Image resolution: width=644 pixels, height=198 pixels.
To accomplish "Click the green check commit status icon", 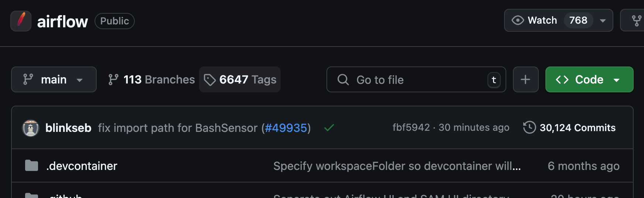I will point(329,128).
